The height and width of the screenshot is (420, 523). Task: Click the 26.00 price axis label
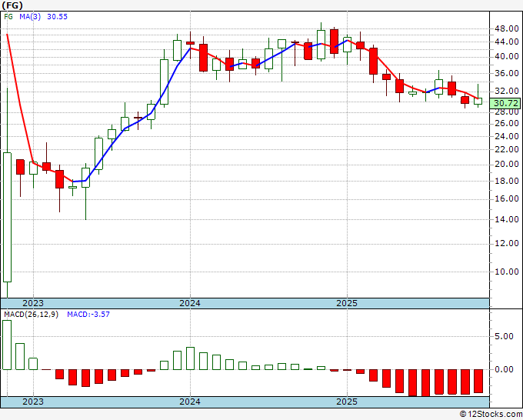[506, 123]
